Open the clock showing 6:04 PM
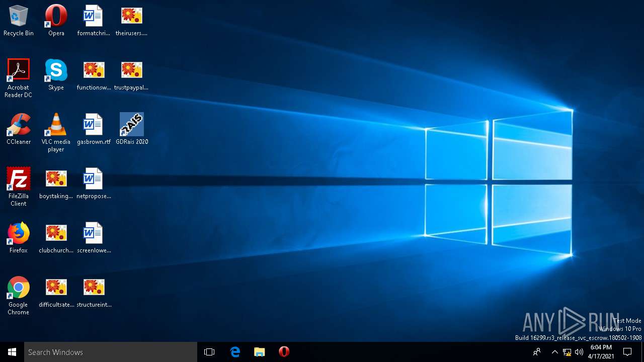Image resolution: width=644 pixels, height=362 pixels. [x=601, y=352]
